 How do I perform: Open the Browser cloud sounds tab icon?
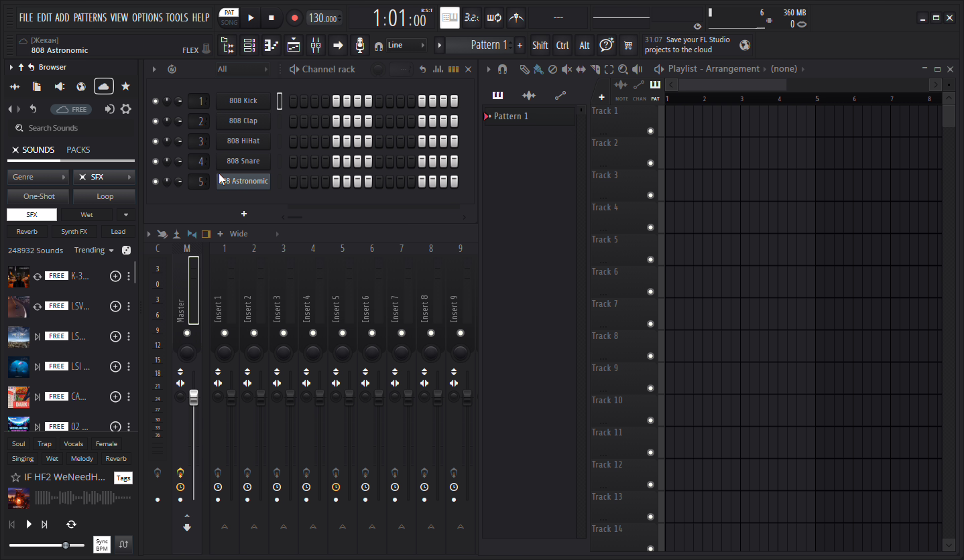click(x=103, y=86)
